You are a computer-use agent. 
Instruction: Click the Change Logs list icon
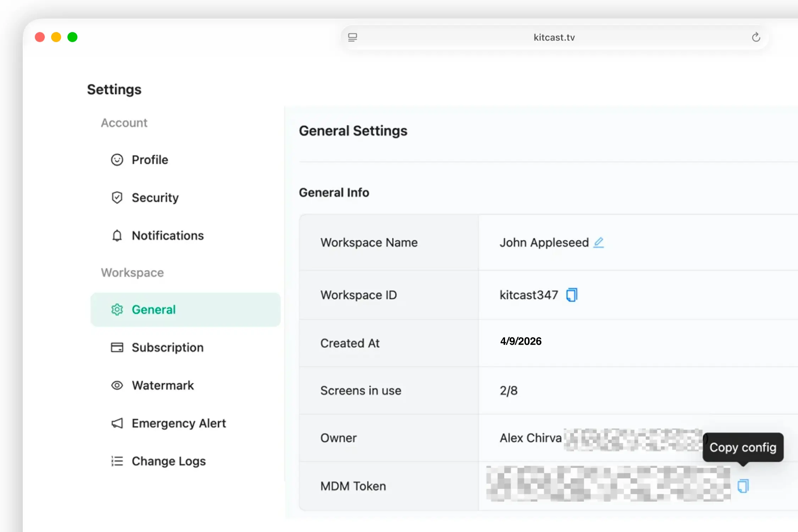point(117,461)
